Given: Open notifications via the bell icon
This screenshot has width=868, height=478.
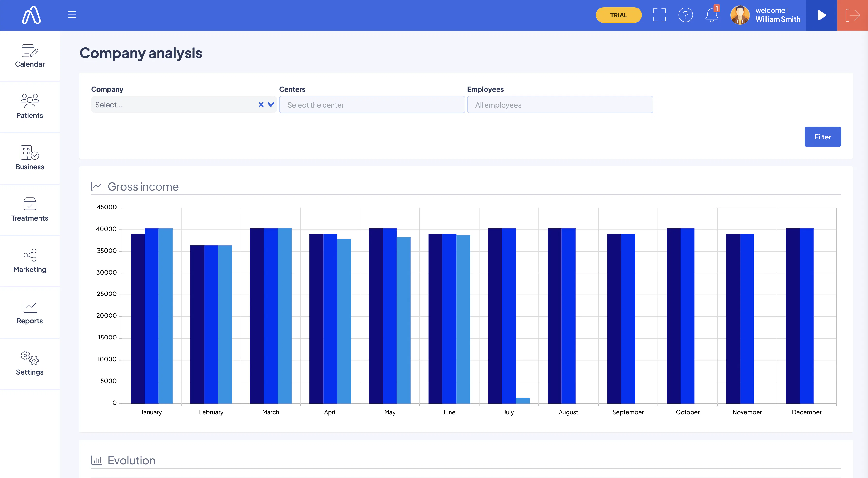Looking at the screenshot, I should (712, 15).
